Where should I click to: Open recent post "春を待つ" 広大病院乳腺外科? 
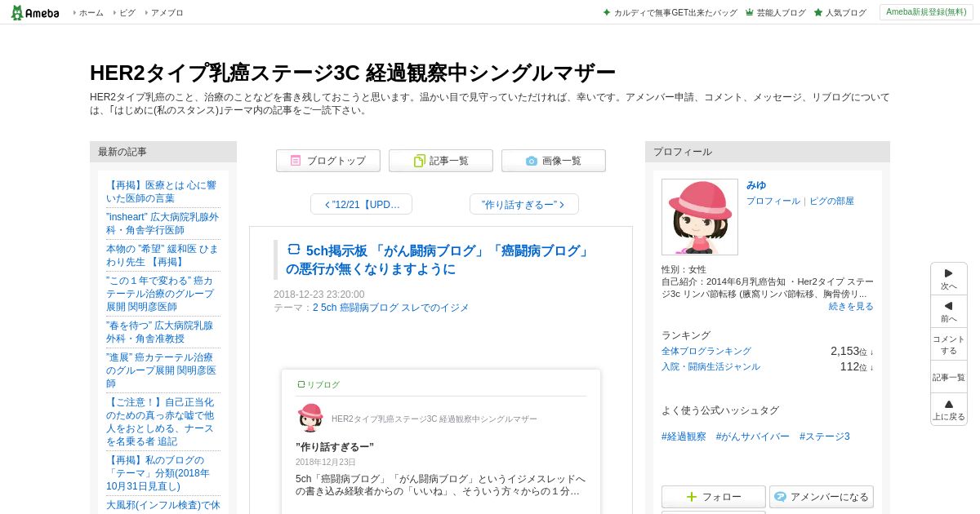pos(160,332)
